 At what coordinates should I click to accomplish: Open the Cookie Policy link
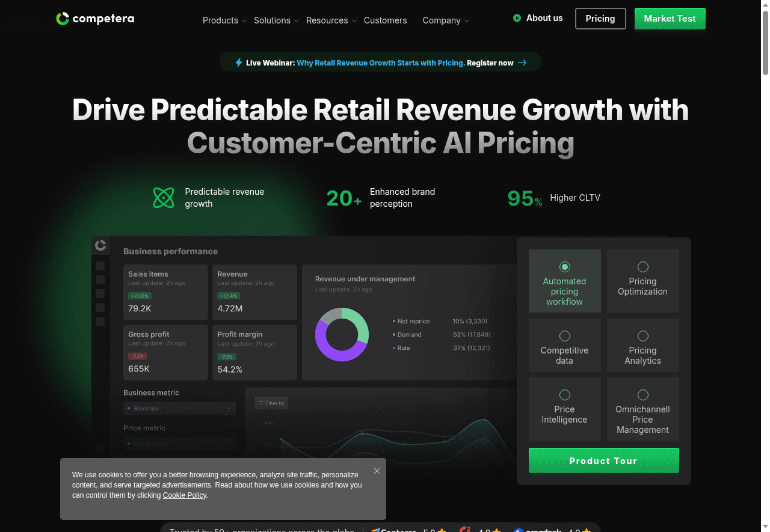click(184, 495)
